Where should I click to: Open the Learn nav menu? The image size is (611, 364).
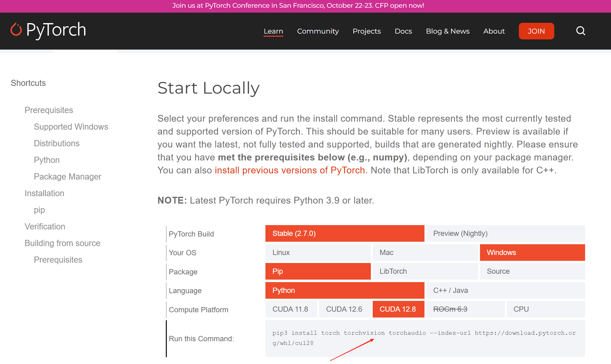click(x=273, y=31)
